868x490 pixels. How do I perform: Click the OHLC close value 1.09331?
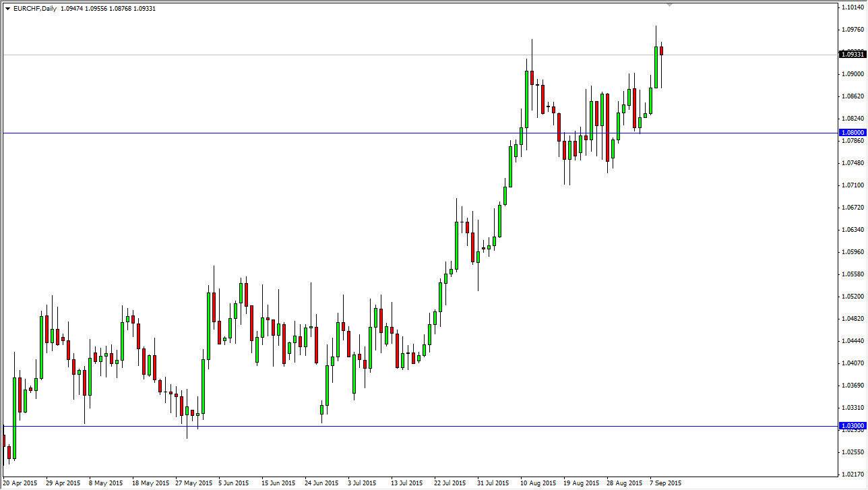coord(142,8)
